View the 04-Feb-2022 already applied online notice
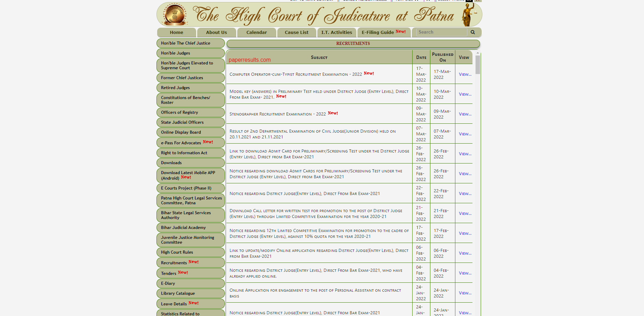This screenshot has height=316, width=644. (465, 273)
